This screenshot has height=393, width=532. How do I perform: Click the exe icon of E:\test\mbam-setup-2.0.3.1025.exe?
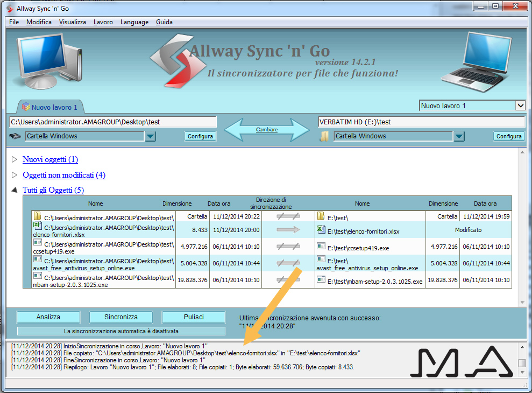[x=321, y=279]
